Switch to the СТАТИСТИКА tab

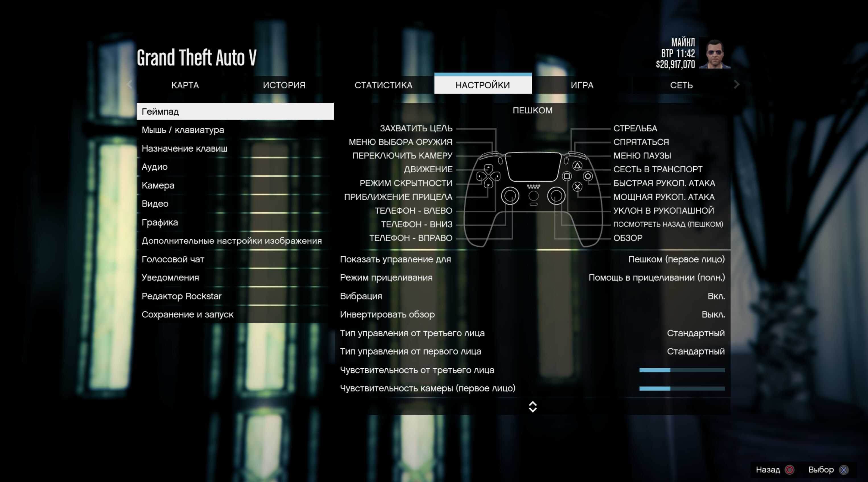384,85
